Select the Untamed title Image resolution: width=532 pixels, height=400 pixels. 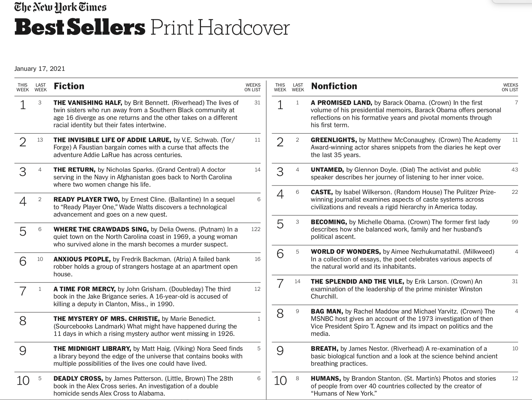tap(327, 170)
